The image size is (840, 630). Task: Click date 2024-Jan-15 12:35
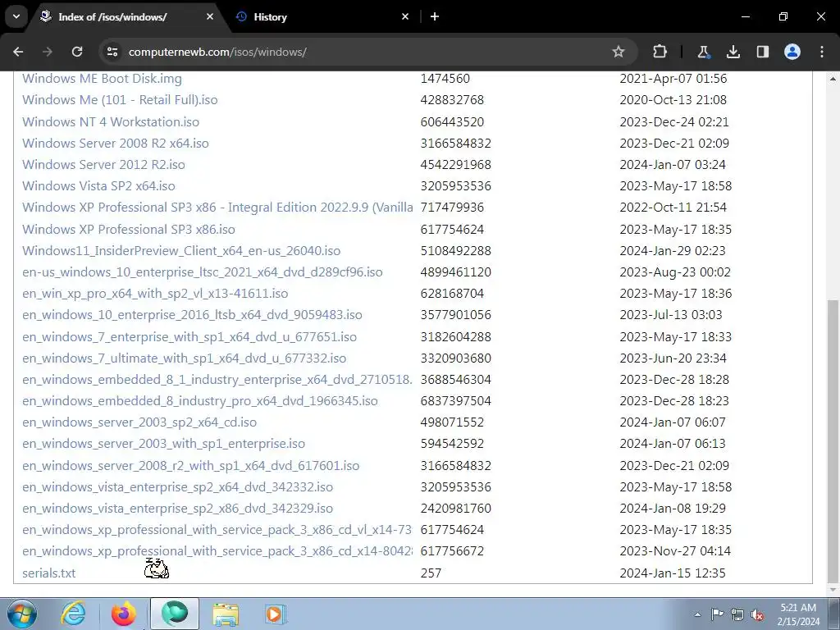(673, 573)
